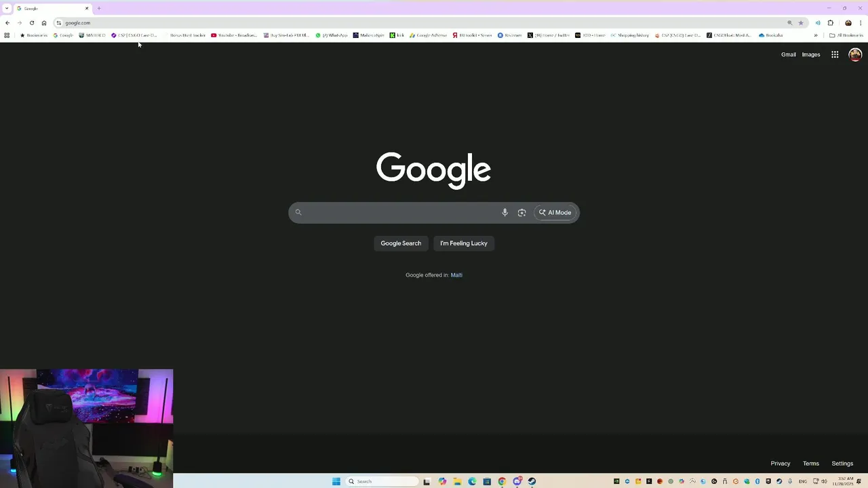Click the Google Search button

(401, 243)
